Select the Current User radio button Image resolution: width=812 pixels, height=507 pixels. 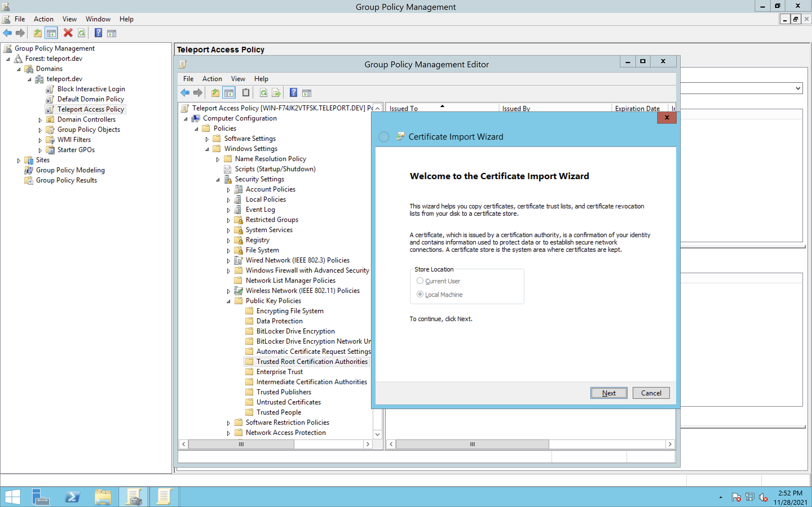click(420, 281)
